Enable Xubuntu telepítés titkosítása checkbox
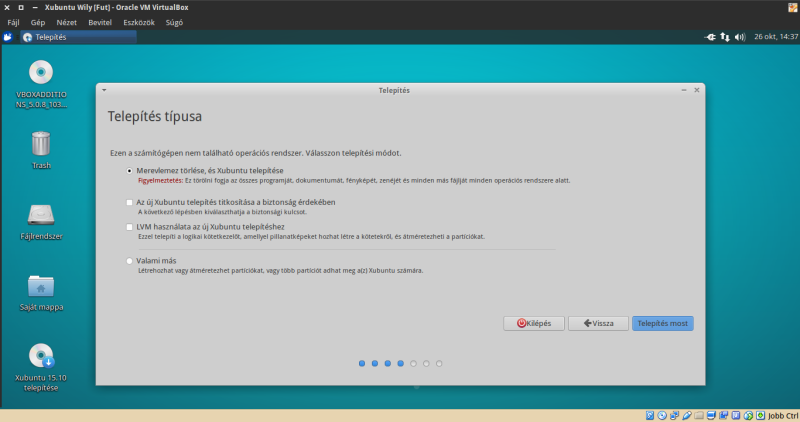 pos(130,203)
